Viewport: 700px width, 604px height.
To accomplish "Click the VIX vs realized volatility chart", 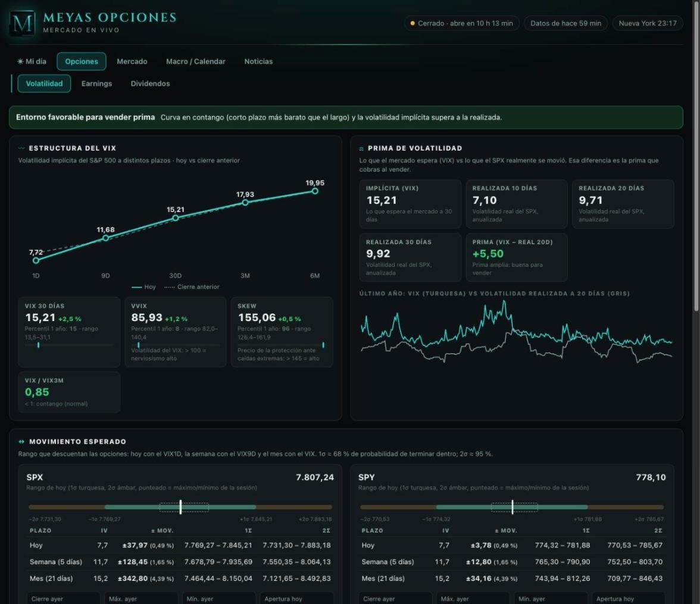I will click(x=517, y=332).
